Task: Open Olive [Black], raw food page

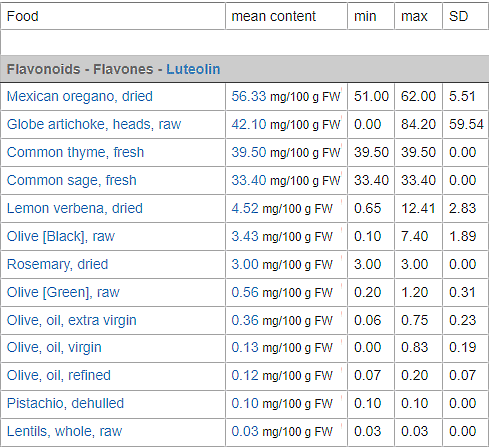Action: (x=61, y=236)
